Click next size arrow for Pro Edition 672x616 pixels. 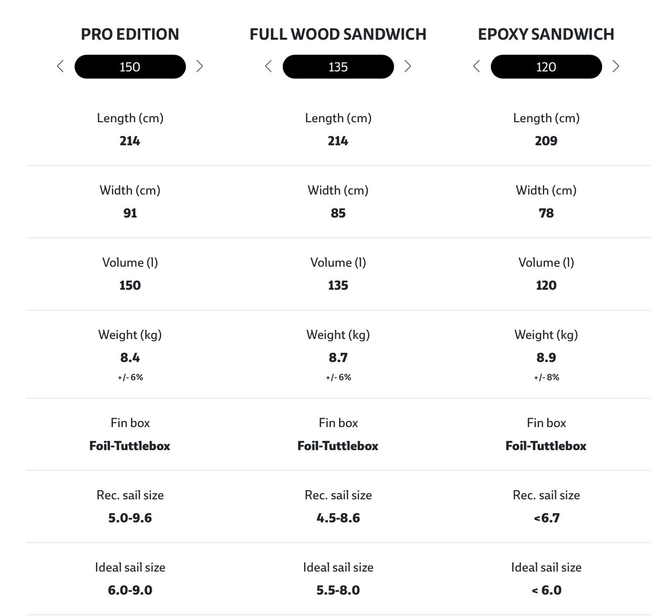click(x=199, y=66)
